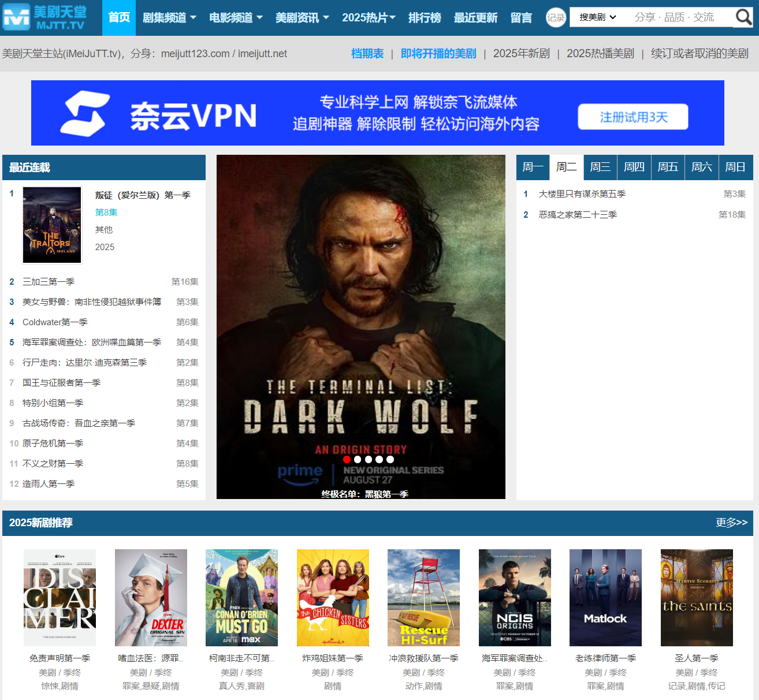The image size is (759, 700).
Task: Open the Matlock show poster
Action: coord(605,598)
